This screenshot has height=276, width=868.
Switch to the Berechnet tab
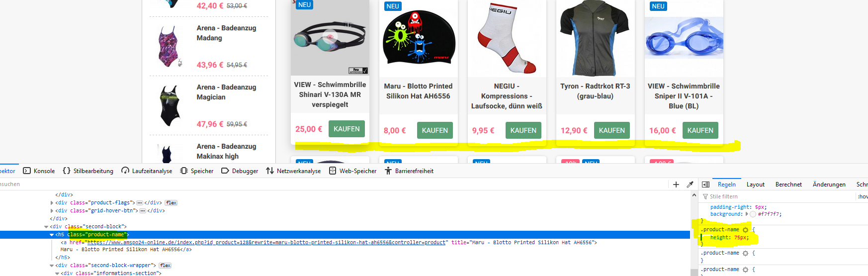click(788, 184)
